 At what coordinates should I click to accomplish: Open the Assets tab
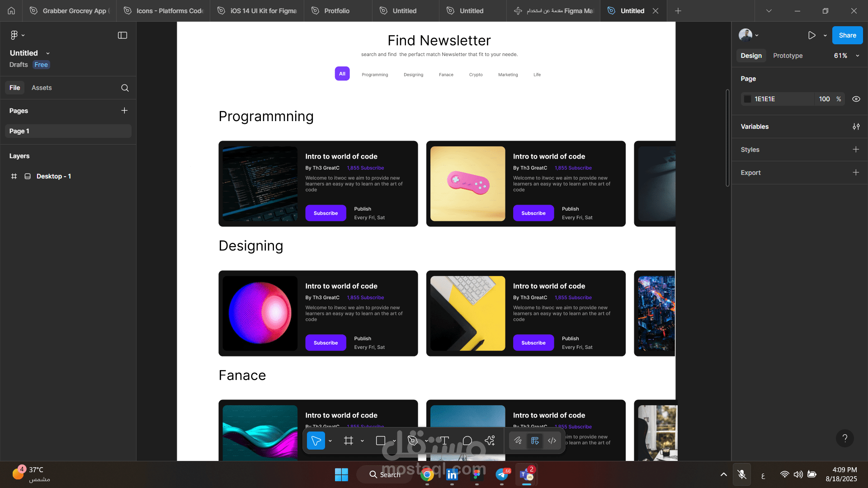(42, 88)
